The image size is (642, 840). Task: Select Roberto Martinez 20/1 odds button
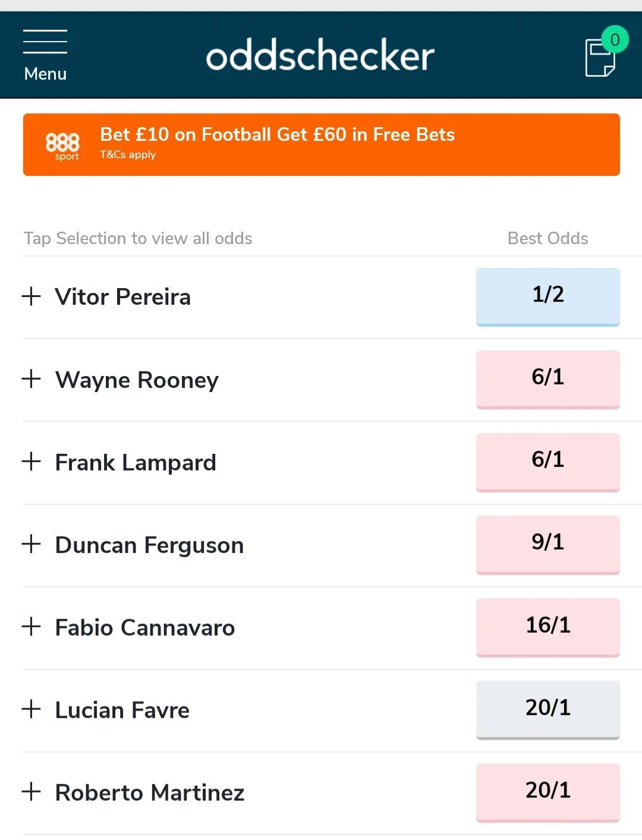547,791
